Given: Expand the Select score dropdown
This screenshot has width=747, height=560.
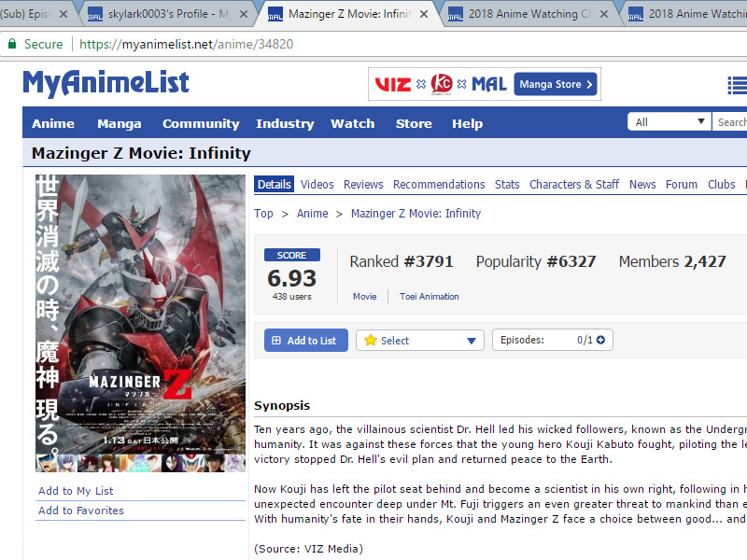Looking at the screenshot, I should [419, 341].
